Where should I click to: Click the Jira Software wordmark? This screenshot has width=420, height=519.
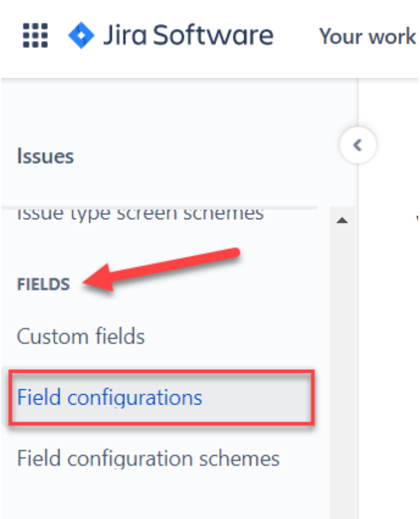pyautogui.click(x=187, y=36)
